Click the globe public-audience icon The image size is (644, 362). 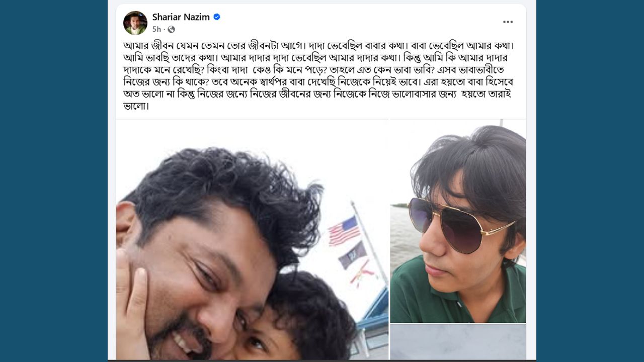(x=171, y=29)
